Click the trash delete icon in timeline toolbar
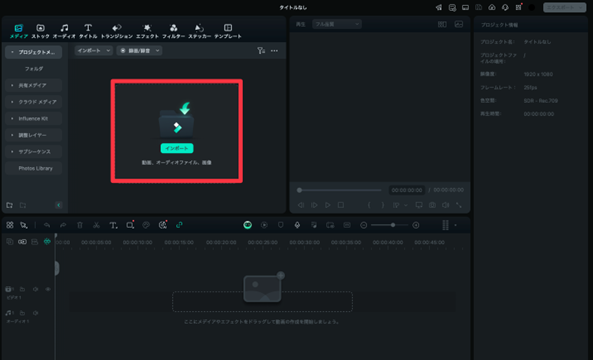This screenshot has height=360, width=593. [80, 225]
